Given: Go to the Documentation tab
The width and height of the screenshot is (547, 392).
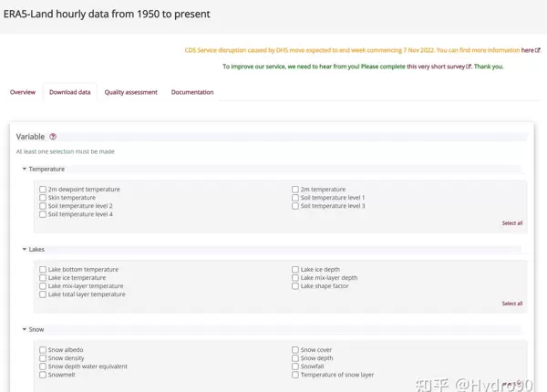Looking at the screenshot, I should 192,92.
